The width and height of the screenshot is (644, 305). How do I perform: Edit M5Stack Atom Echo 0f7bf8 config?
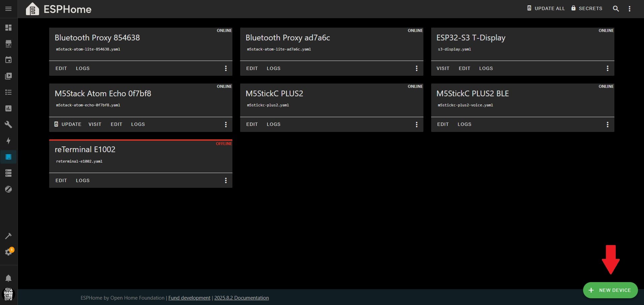point(117,124)
